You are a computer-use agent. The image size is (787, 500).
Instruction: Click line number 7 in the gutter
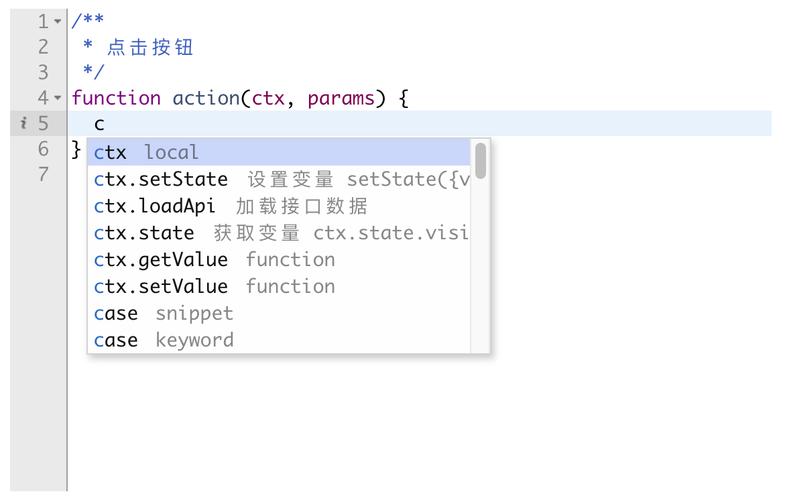pyautogui.click(x=43, y=174)
